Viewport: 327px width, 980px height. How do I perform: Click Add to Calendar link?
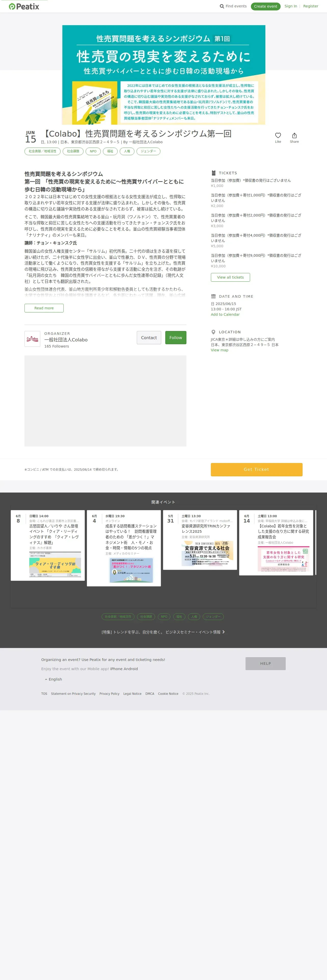click(225, 315)
